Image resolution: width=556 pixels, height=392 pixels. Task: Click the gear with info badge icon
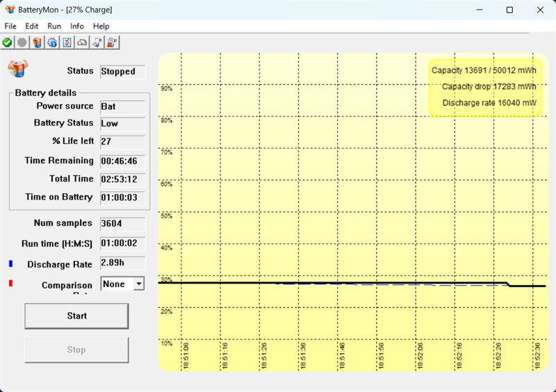tap(52, 42)
